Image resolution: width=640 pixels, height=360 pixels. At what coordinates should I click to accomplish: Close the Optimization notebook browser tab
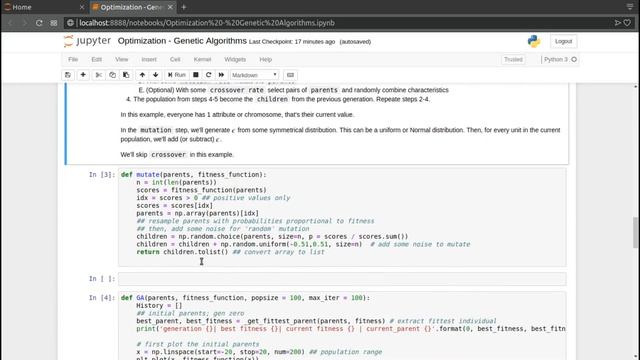click(x=170, y=7)
